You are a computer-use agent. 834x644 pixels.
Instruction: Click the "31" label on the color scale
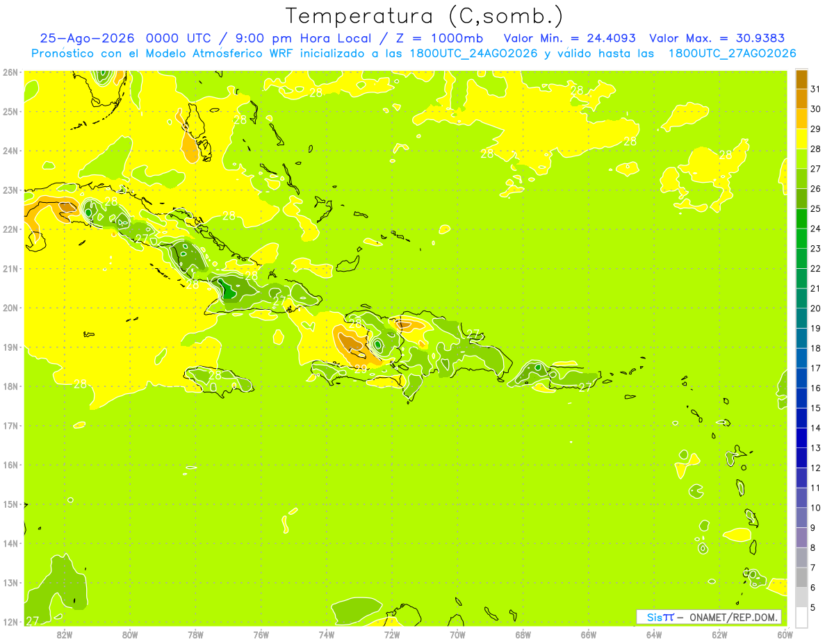[x=816, y=89]
